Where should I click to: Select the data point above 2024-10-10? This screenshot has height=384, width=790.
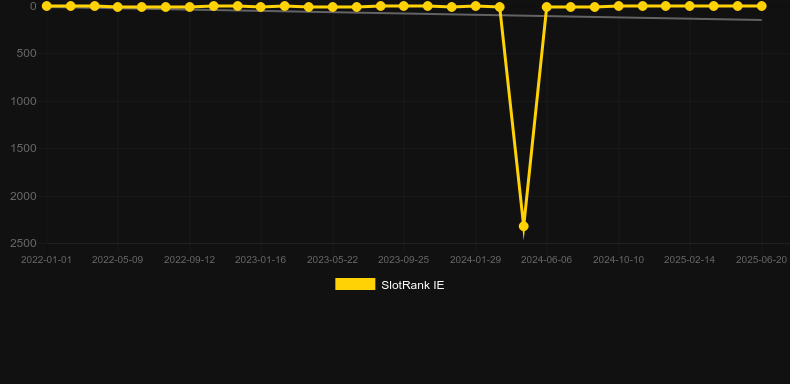tap(619, 6)
